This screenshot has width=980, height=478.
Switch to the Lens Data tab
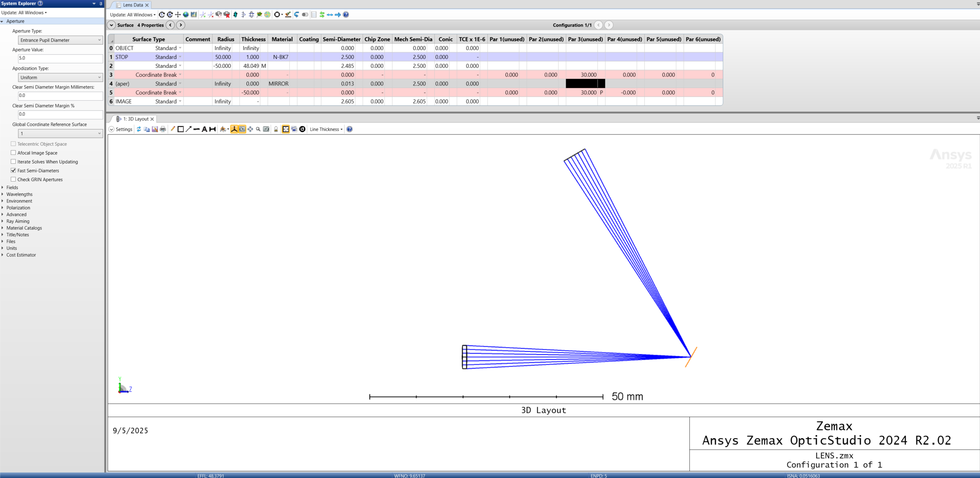[x=133, y=5]
